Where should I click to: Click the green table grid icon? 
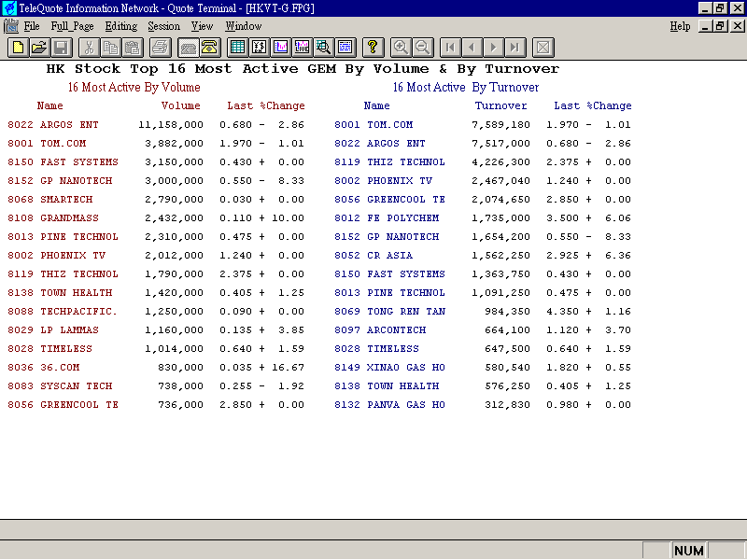238,48
